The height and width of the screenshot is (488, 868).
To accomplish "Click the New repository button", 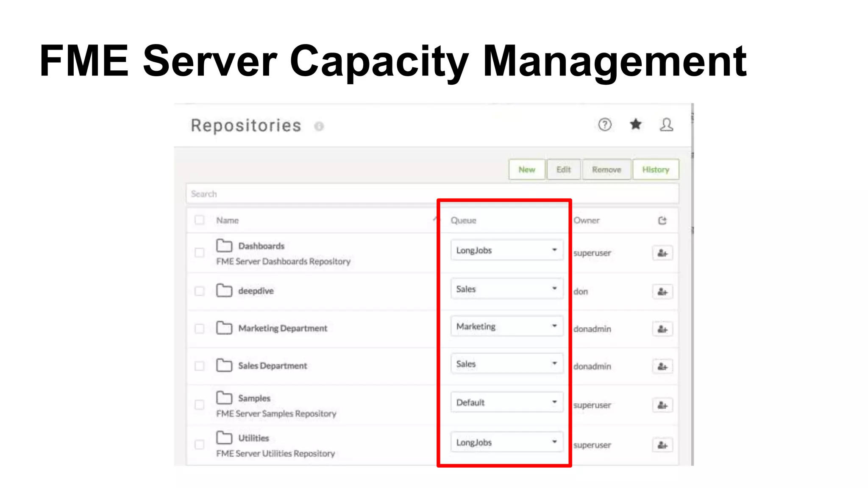I will [527, 169].
